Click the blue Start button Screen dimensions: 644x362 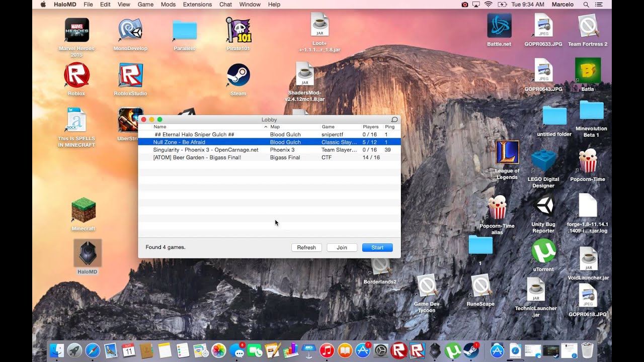pos(377,247)
